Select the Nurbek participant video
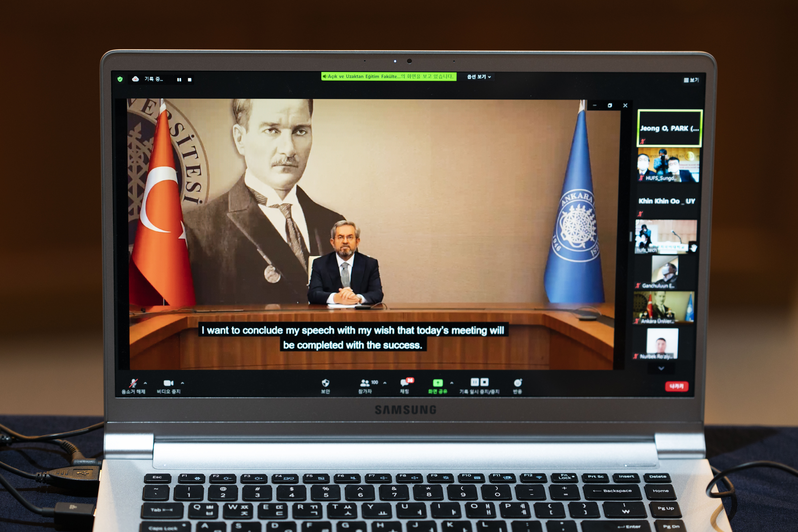The width and height of the screenshot is (798, 532). tap(662, 343)
